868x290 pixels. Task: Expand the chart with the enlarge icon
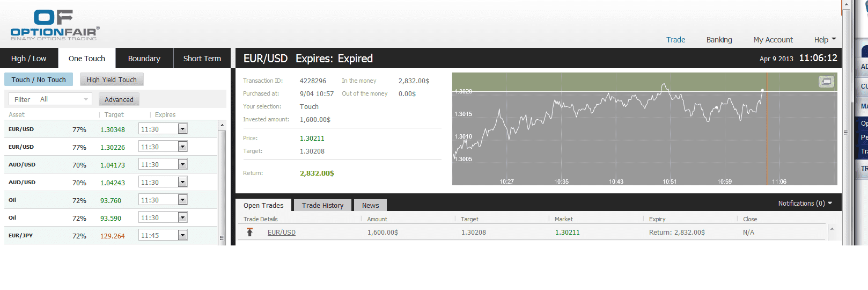pos(826,82)
